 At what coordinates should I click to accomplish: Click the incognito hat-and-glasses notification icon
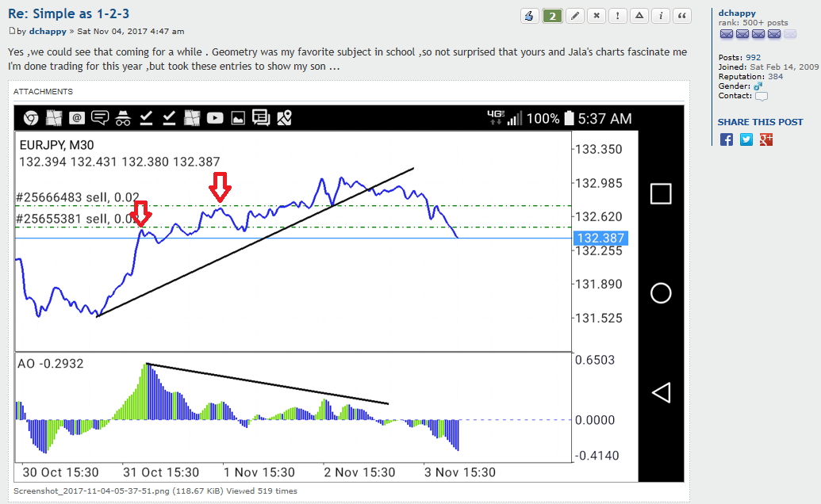click(123, 119)
